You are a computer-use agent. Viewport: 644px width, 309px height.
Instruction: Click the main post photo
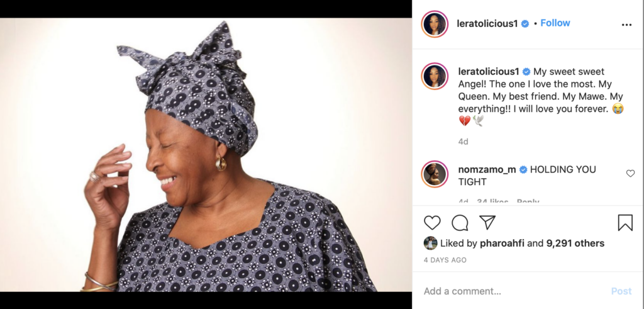(x=206, y=155)
